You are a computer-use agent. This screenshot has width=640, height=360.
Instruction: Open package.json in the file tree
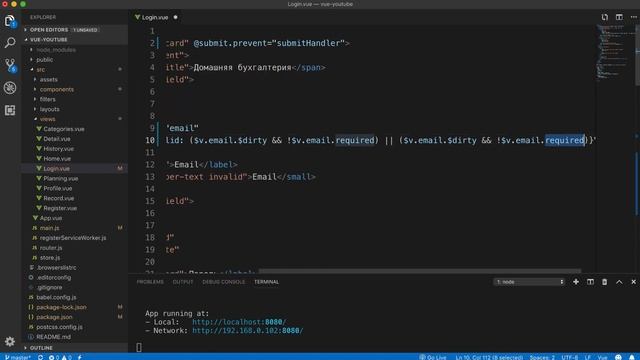pos(54,317)
